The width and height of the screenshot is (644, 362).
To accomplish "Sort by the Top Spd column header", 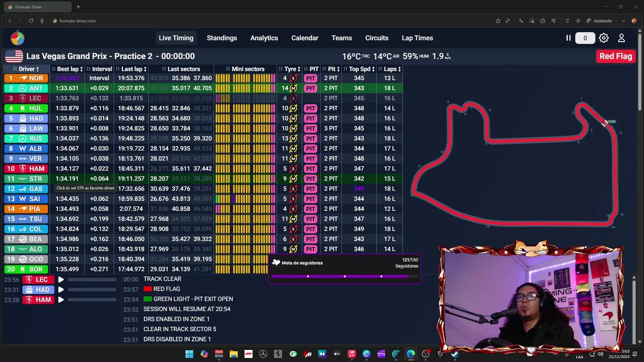I will 360,69.
